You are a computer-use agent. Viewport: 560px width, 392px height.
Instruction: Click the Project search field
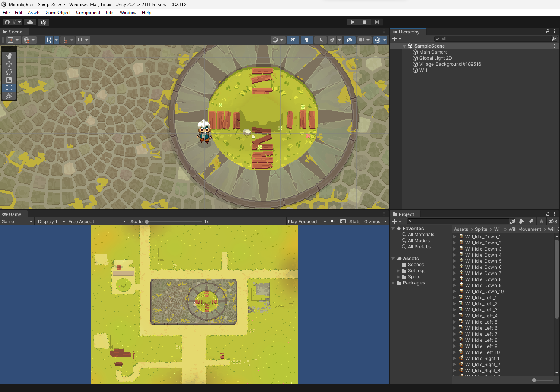pyautogui.click(x=458, y=221)
